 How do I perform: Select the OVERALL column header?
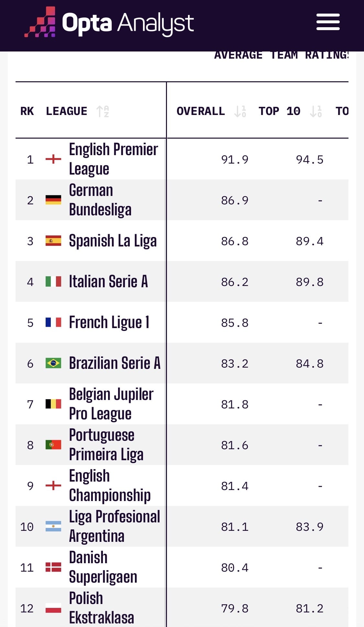coord(201,111)
